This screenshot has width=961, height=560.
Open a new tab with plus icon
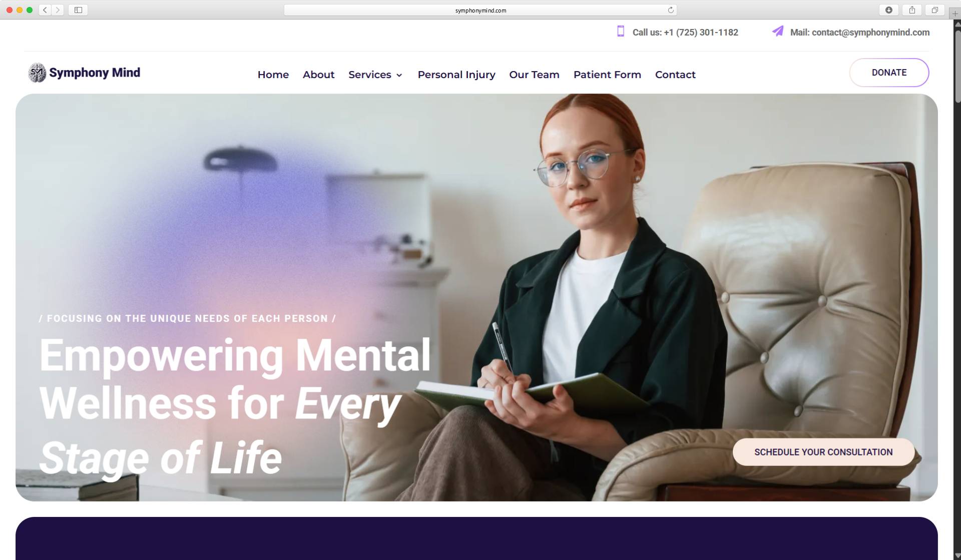(x=955, y=14)
